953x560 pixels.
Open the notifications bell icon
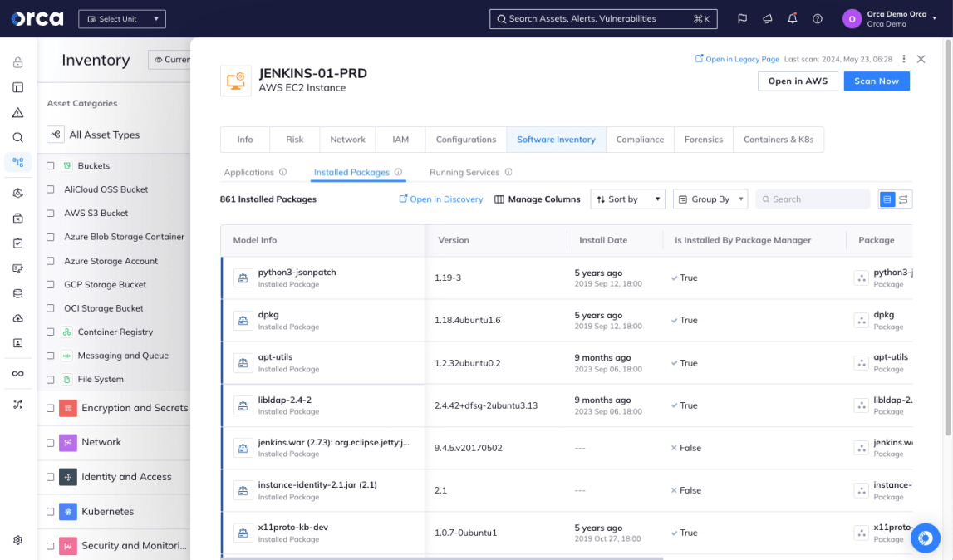(x=793, y=19)
